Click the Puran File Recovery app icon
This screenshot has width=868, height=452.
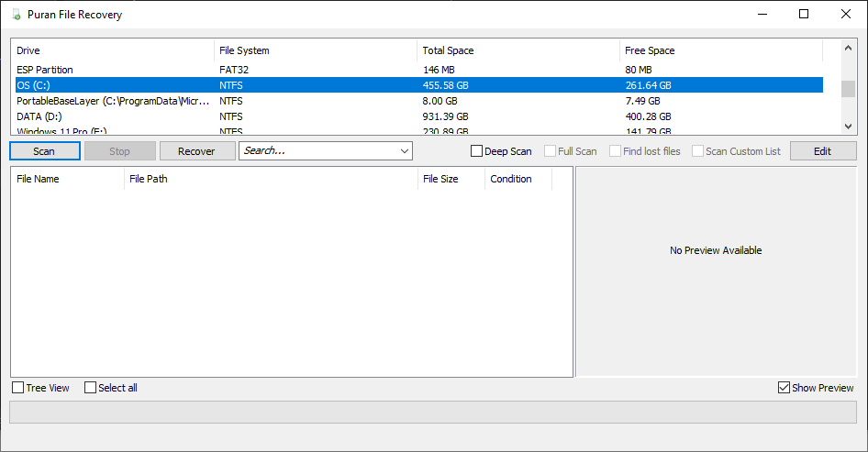(17, 15)
